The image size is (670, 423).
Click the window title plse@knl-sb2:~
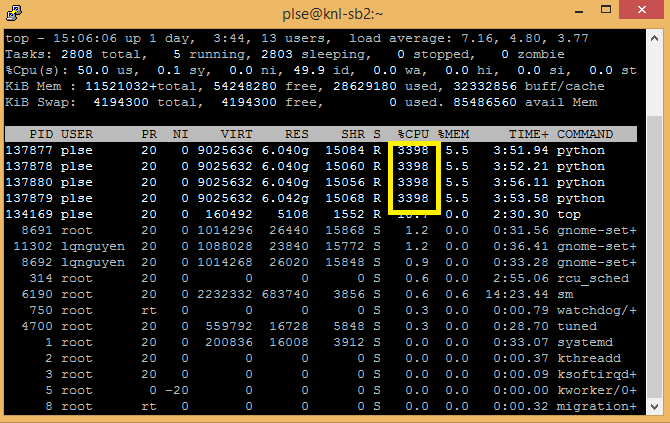pos(332,14)
